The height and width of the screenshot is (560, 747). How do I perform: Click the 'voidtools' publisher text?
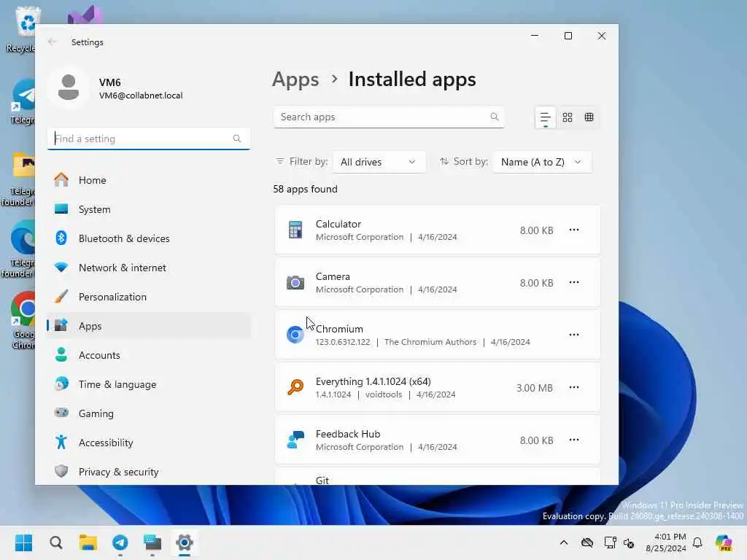[x=384, y=394]
